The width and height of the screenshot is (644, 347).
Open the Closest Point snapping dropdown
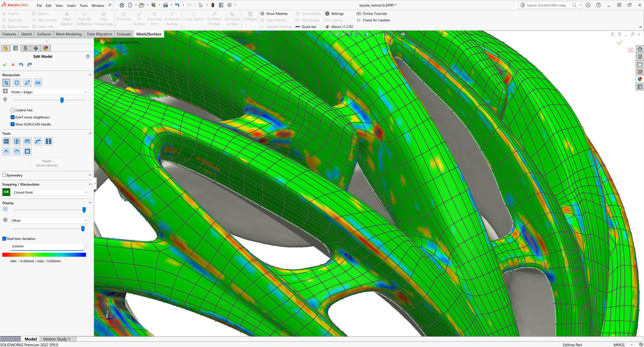point(50,192)
